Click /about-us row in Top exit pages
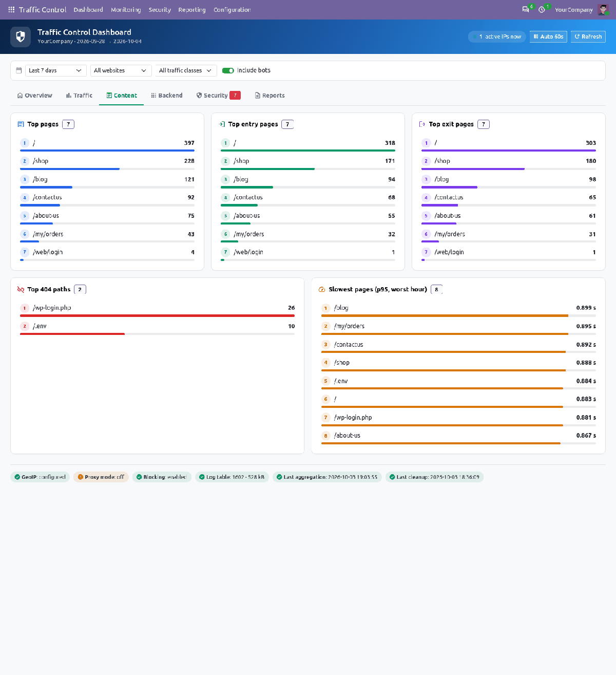Viewport: 616px width, 675px height. [509, 218]
